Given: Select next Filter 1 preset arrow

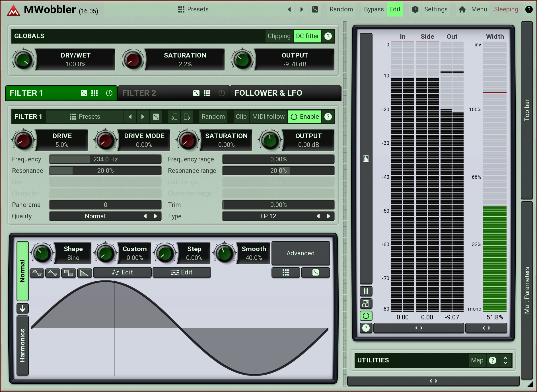Looking at the screenshot, I should click(143, 117).
